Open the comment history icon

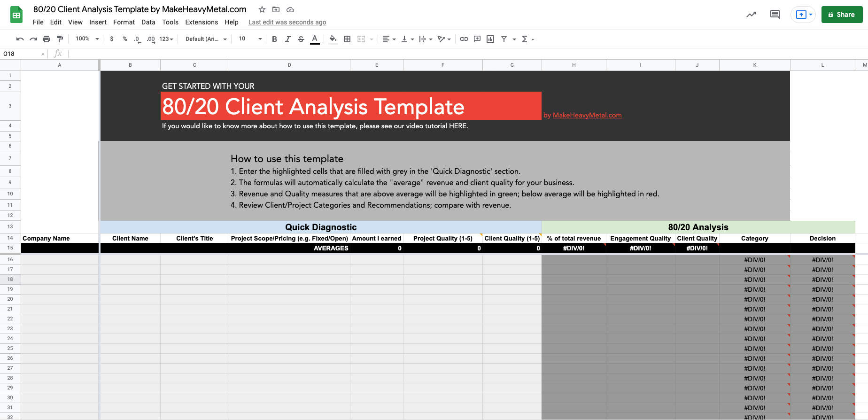coord(775,15)
